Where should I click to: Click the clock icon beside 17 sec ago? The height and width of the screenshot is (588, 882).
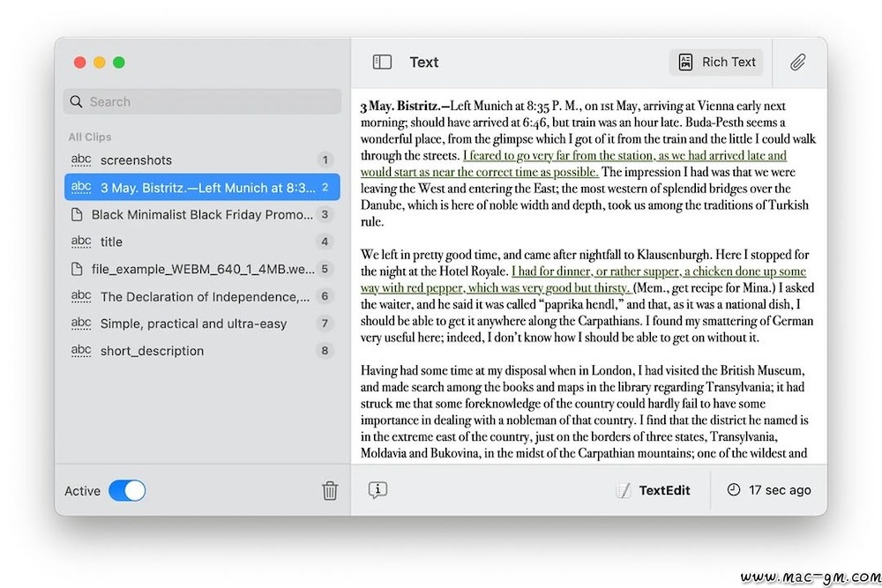(734, 489)
